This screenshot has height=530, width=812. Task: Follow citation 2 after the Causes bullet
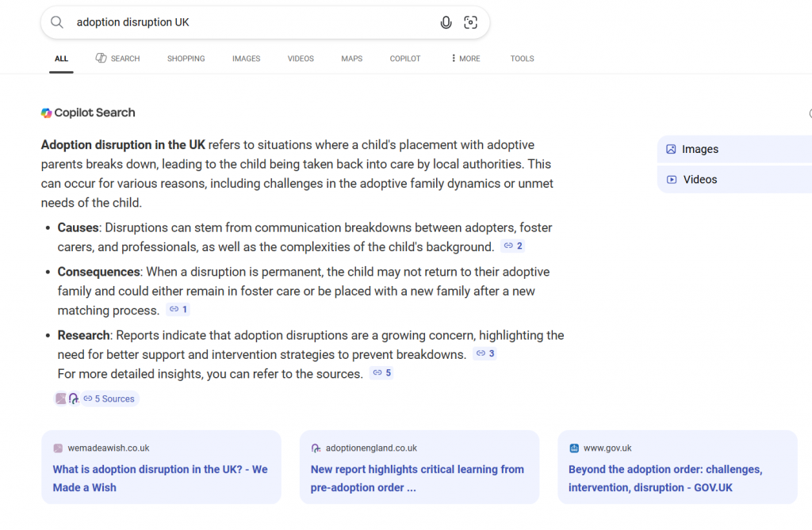(x=512, y=246)
